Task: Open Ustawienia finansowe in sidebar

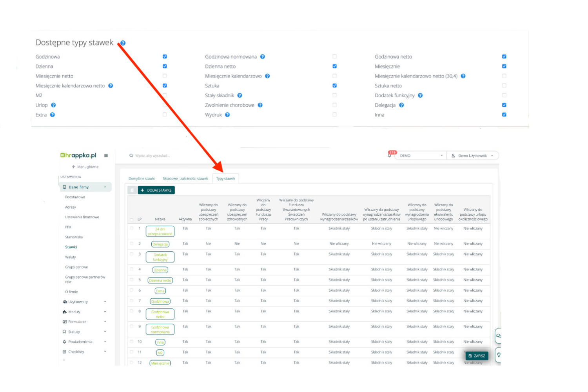Action: (x=82, y=217)
